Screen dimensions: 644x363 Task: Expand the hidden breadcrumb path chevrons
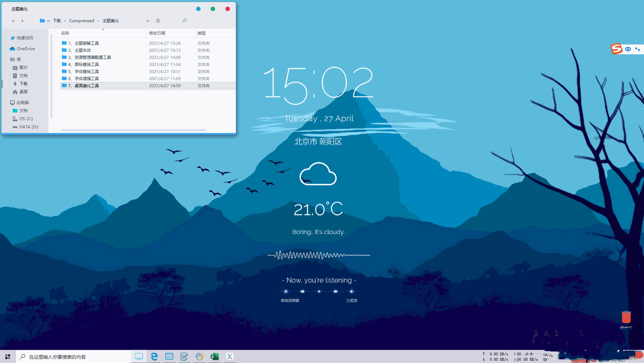tap(49, 21)
